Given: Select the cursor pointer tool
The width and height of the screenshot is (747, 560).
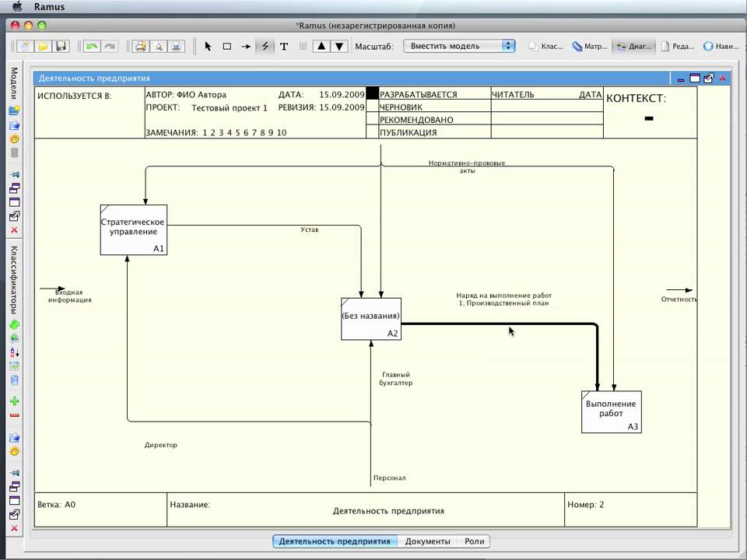Looking at the screenshot, I should (208, 46).
